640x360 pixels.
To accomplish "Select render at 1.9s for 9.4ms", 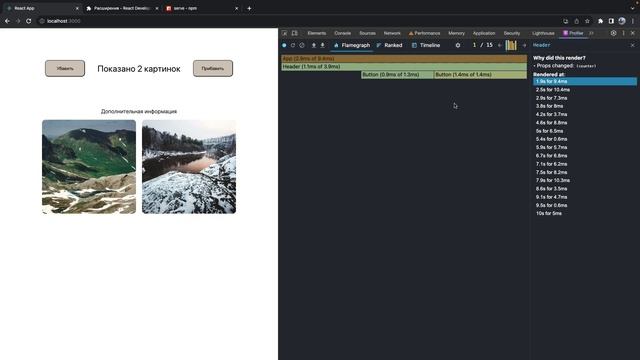I will [x=584, y=82].
